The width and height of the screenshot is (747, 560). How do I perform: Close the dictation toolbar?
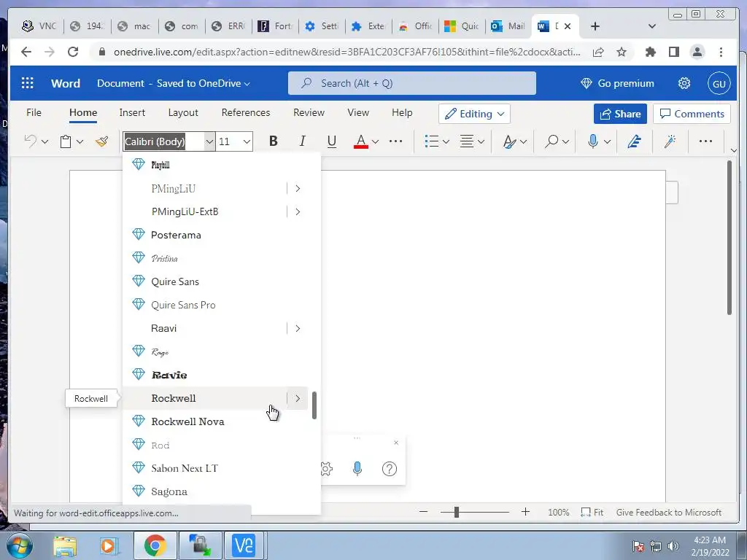point(396,443)
